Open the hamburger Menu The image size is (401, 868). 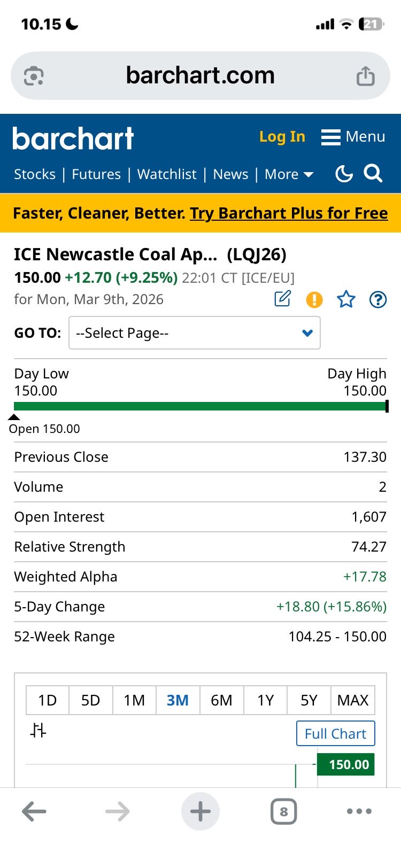(353, 137)
